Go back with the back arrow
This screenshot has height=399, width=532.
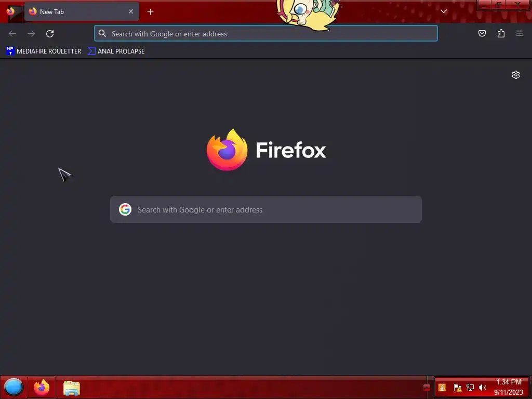(12, 34)
